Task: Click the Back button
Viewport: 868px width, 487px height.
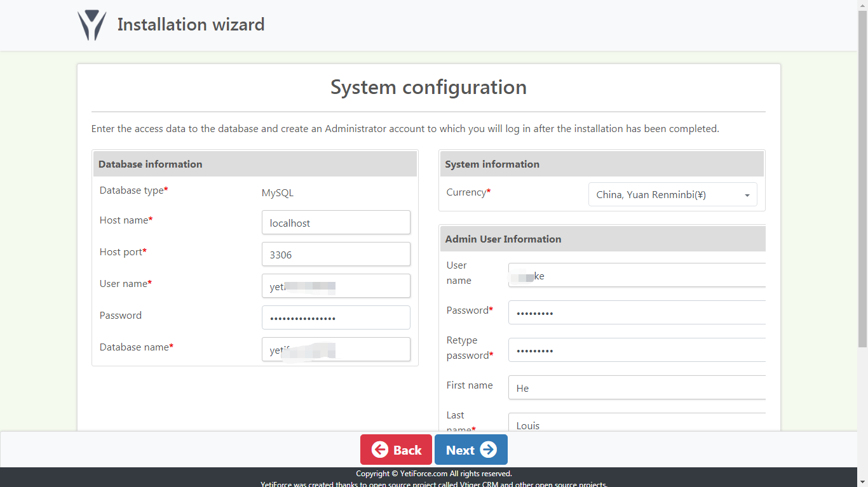Action: pos(396,450)
